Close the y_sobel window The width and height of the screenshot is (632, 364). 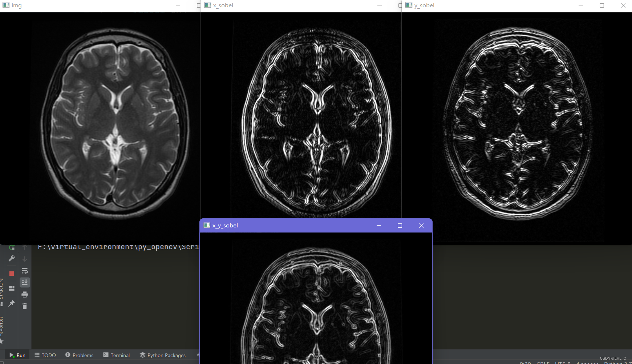tap(623, 5)
